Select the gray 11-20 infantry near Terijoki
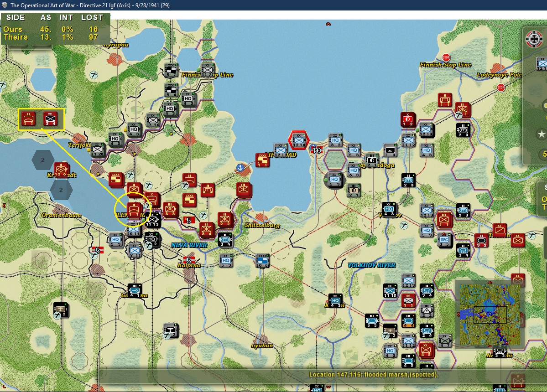This screenshot has height=392, width=547. (x=98, y=150)
